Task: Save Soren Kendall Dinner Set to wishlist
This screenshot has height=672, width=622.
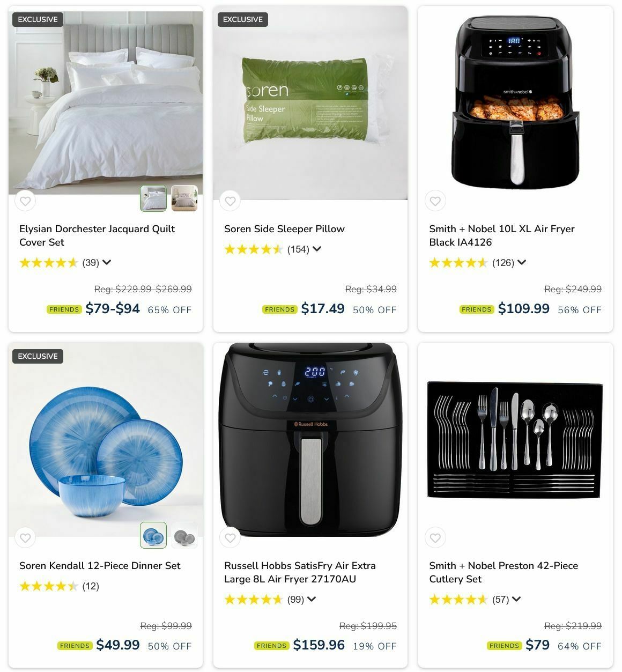Action: 25,538
